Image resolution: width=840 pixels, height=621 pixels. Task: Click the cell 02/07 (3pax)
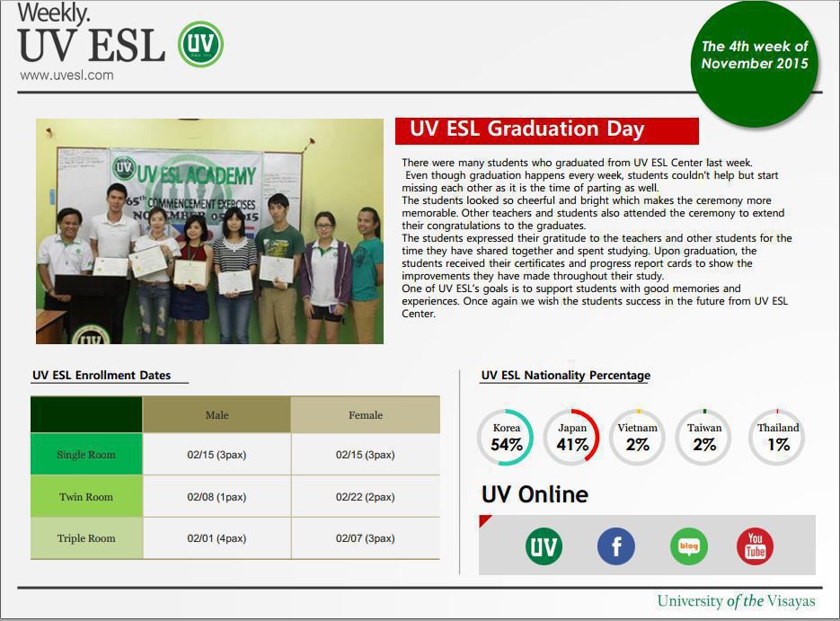pyautogui.click(x=366, y=538)
